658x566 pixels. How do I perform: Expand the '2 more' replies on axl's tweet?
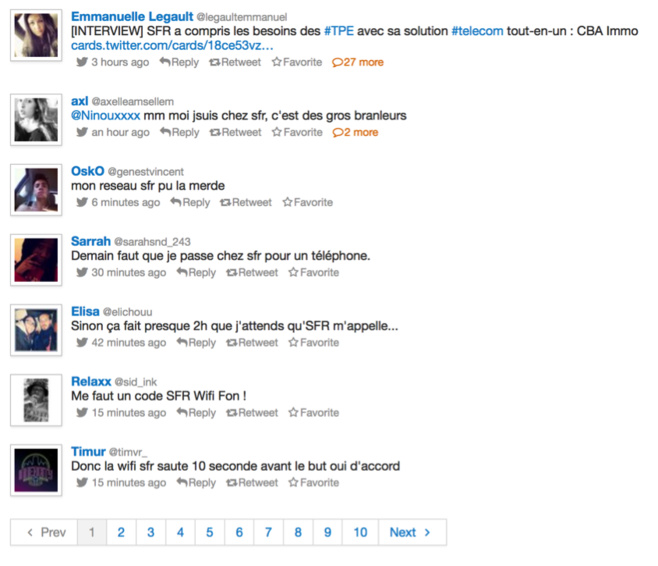(x=355, y=132)
